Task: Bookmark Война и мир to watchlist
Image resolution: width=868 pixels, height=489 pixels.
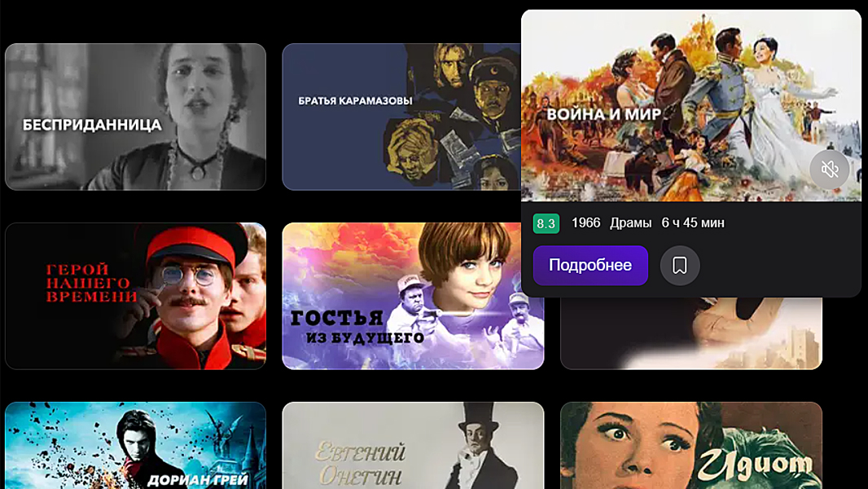Action: (680, 266)
